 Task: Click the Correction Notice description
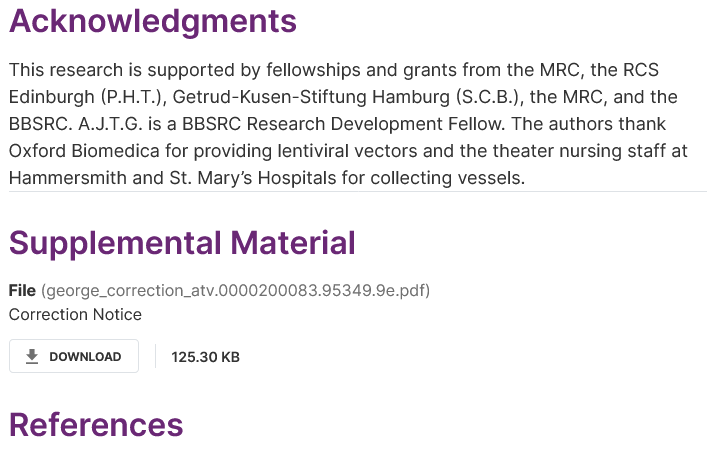[x=75, y=315]
